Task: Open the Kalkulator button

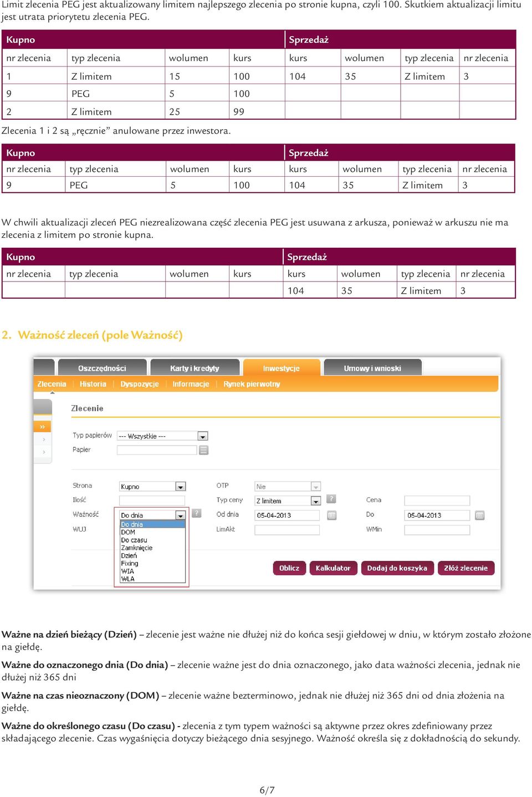Action: click(333, 568)
